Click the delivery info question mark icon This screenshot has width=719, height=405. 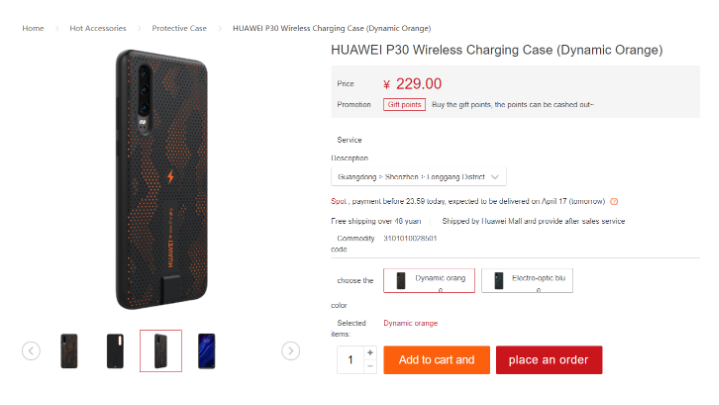614,201
